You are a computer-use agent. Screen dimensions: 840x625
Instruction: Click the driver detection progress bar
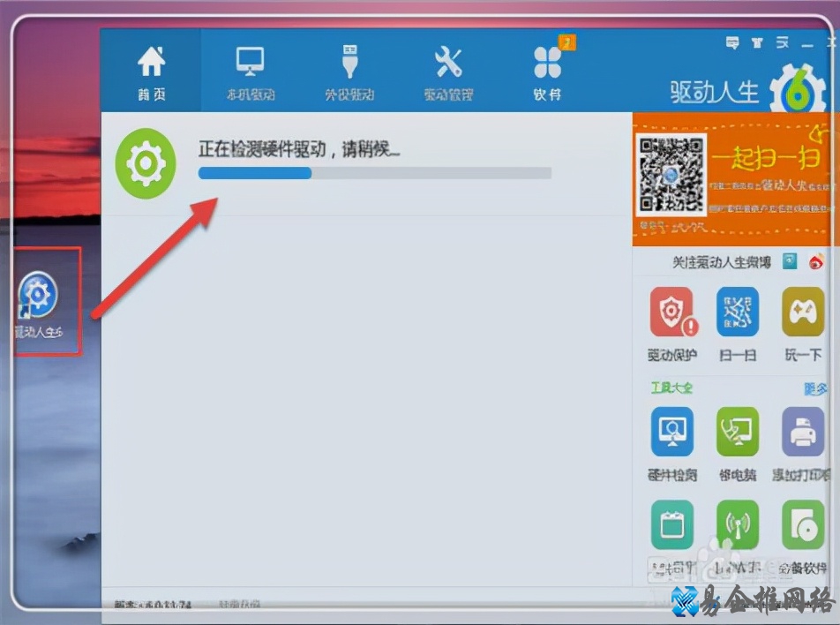(375, 174)
